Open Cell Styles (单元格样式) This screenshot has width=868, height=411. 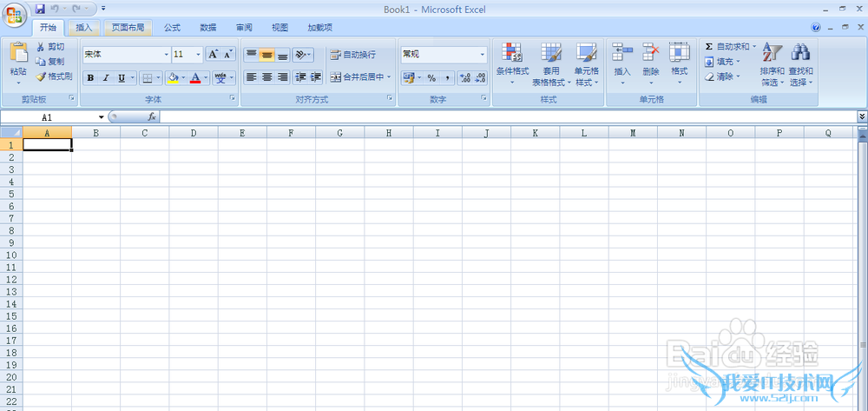tap(587, 64)
